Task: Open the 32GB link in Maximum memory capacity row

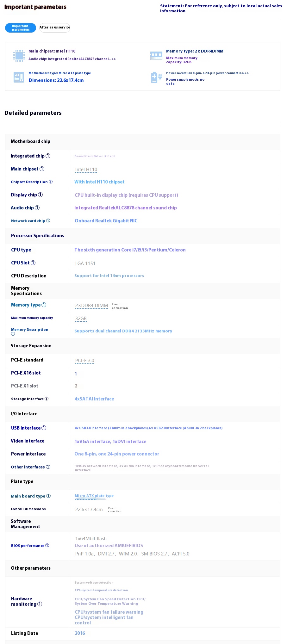Action: (81, 319)
